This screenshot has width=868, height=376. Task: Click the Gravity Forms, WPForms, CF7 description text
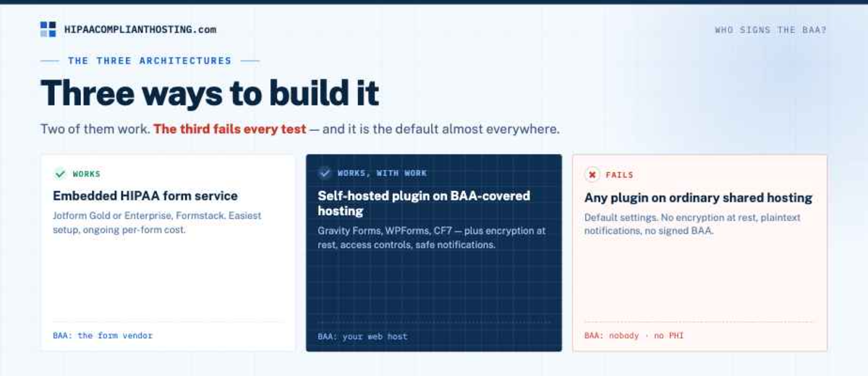point(432,238)
